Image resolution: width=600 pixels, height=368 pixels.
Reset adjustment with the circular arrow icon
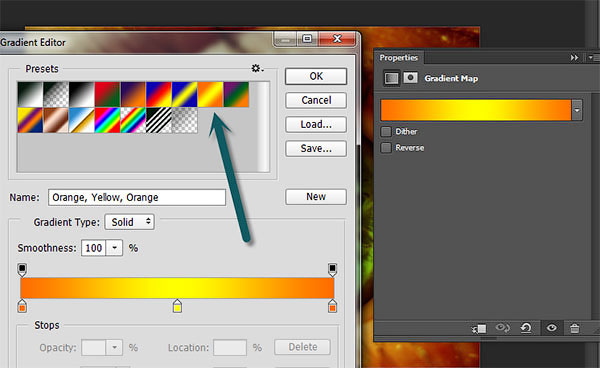point(526,328)
